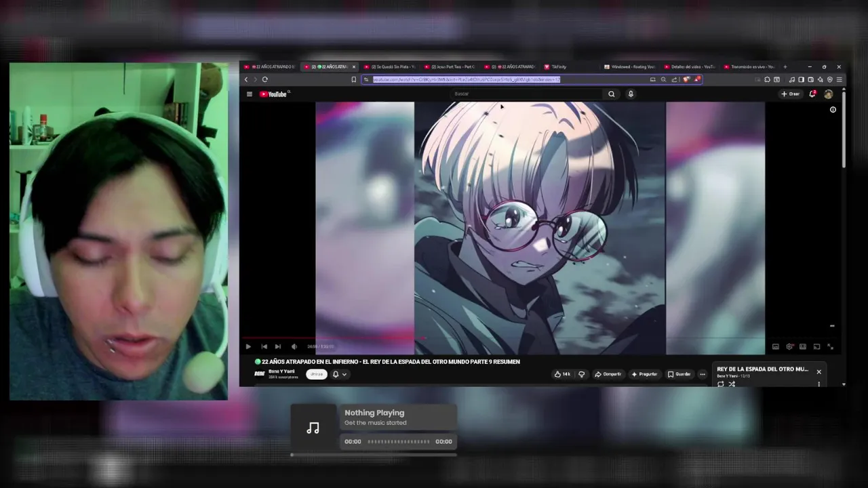Play the video

[x=248, y=346]
